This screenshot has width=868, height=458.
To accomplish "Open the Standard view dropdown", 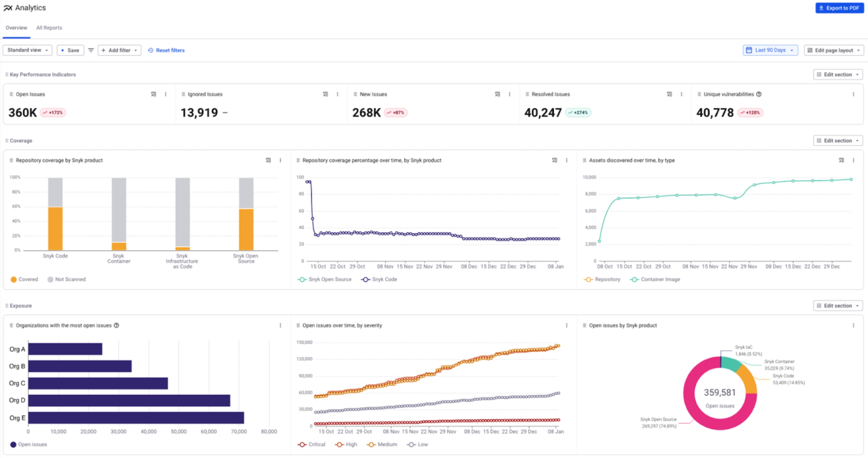I will pyautogui.click(x=27, y=50).
